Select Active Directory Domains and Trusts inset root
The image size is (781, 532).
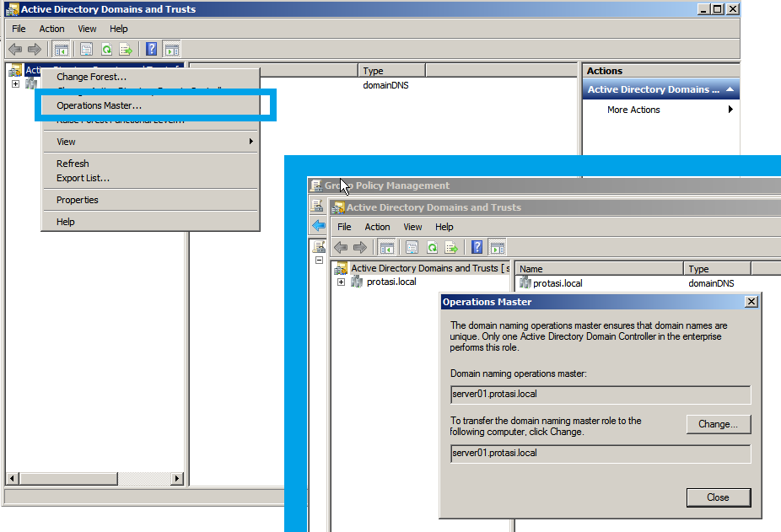[430, 268]
